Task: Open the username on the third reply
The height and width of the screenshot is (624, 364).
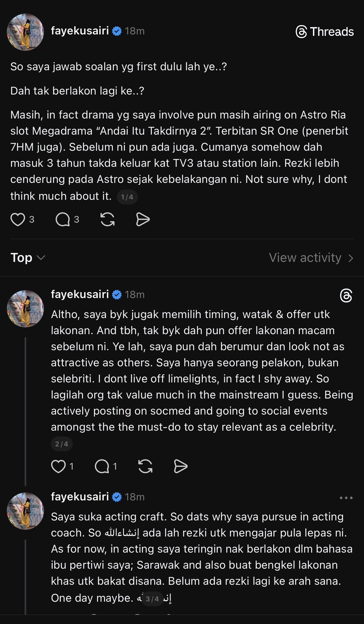Action: point(80,497)
